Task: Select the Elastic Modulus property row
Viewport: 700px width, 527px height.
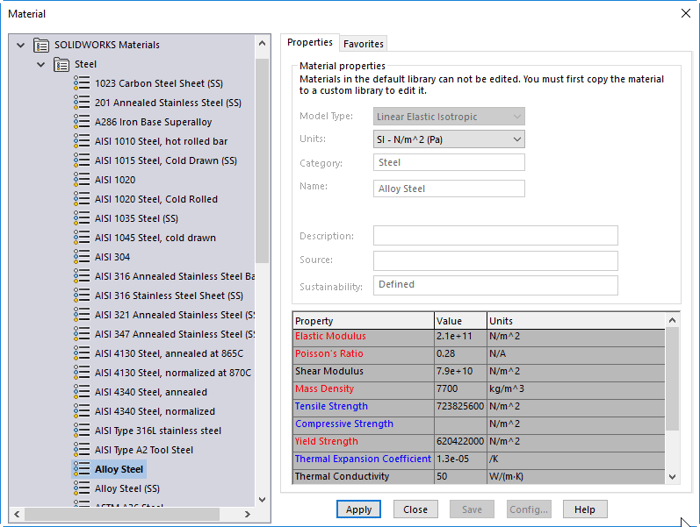Action: [x=479, y=336]
